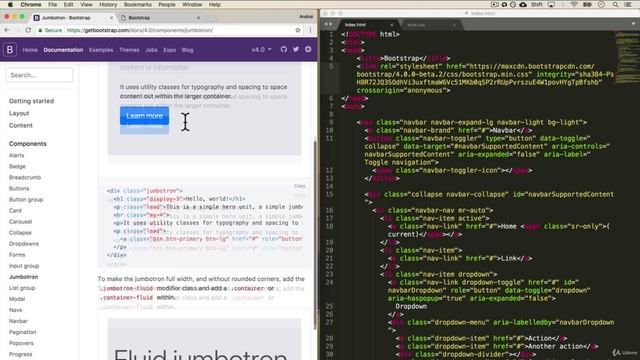Click the Bootstrap B logo in navbar
640x360 pixels.
(x=10, y=50)
